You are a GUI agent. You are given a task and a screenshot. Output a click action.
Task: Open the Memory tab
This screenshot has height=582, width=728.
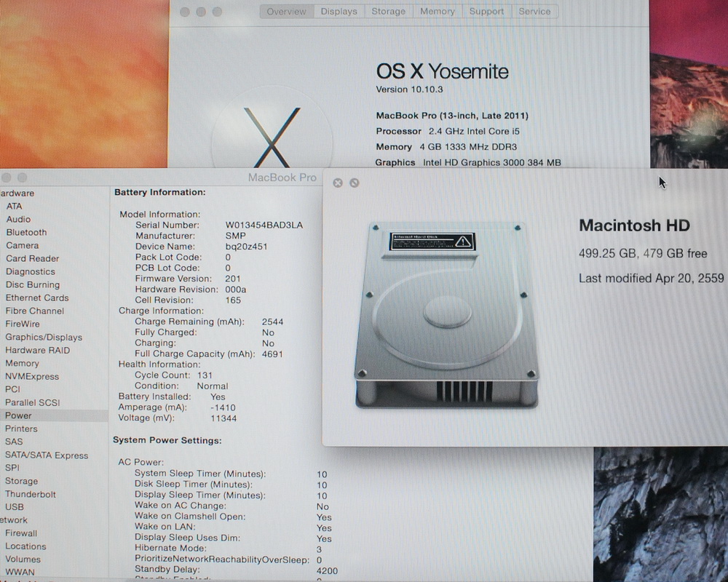click(x=438, y=12)
